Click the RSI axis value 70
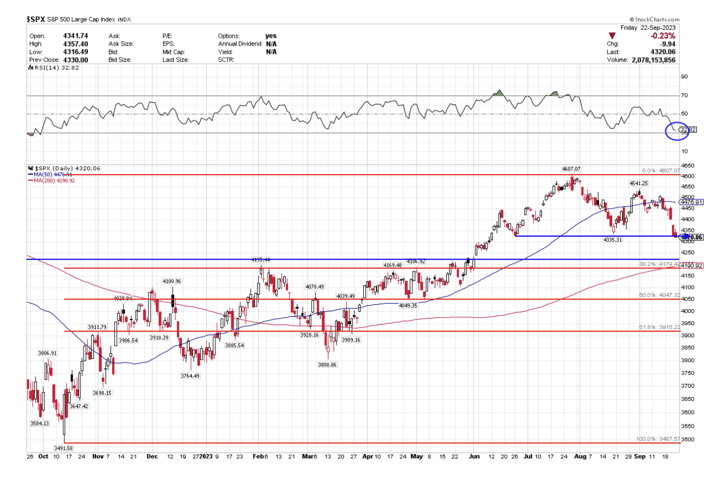 coord(685,95)
